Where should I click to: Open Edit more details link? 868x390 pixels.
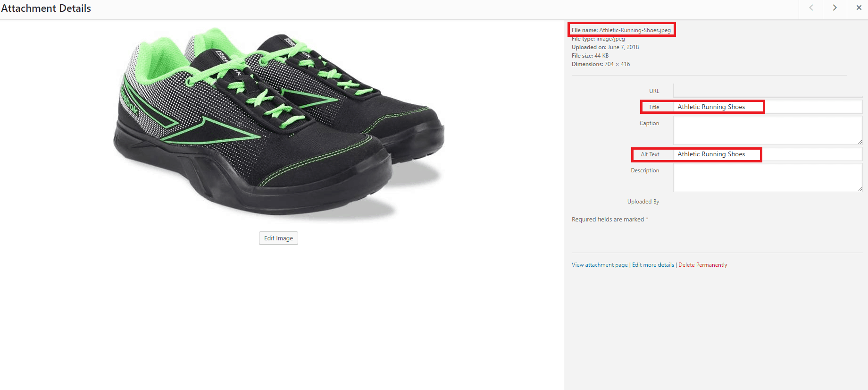click(653, 265)
